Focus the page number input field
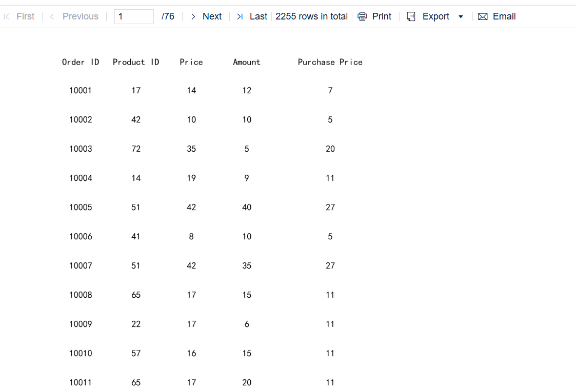 pos(134,16)
